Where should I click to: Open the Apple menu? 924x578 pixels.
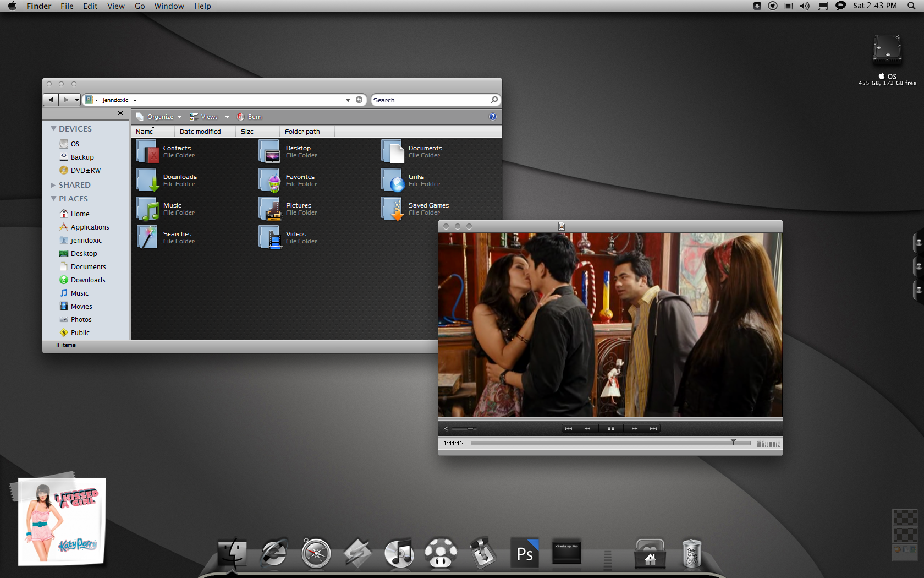pyautogui.click(x=12, y=6)
